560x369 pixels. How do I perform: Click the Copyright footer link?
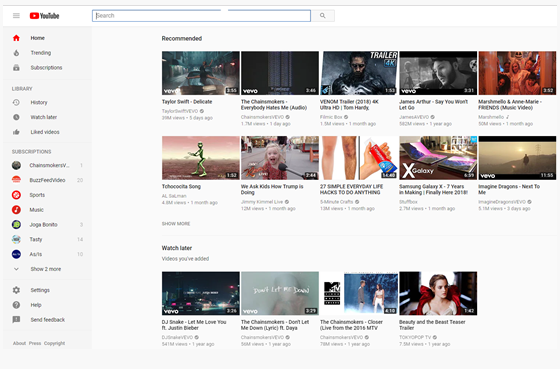pyautogui.click(x=54, y=343)
